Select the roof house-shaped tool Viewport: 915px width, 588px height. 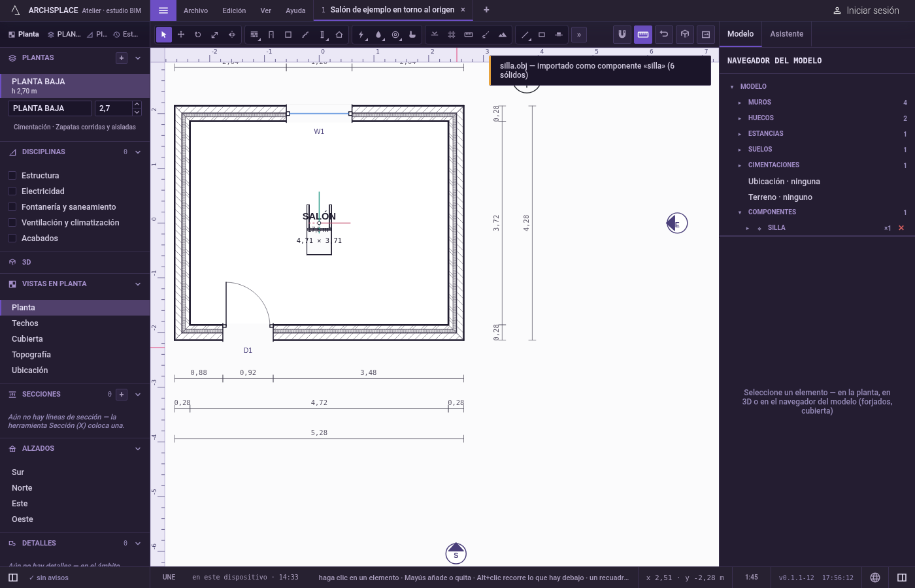click(x=339, y=35)
